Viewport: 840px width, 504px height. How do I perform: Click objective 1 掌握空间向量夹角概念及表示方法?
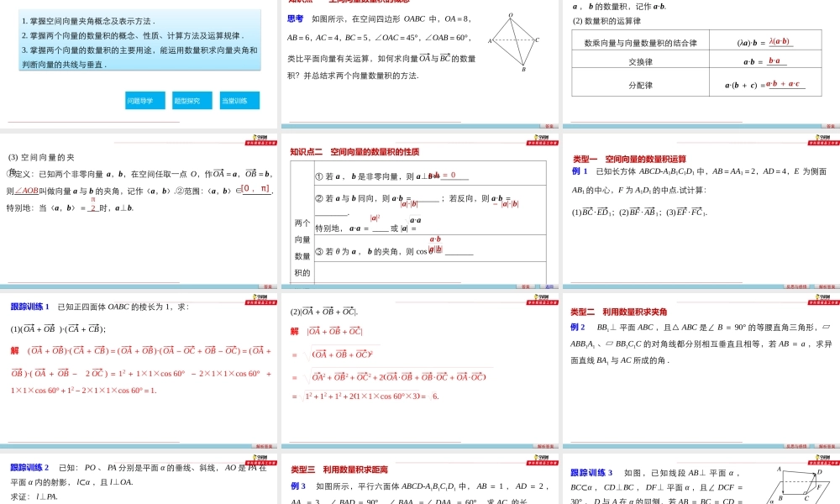(89, 22)
